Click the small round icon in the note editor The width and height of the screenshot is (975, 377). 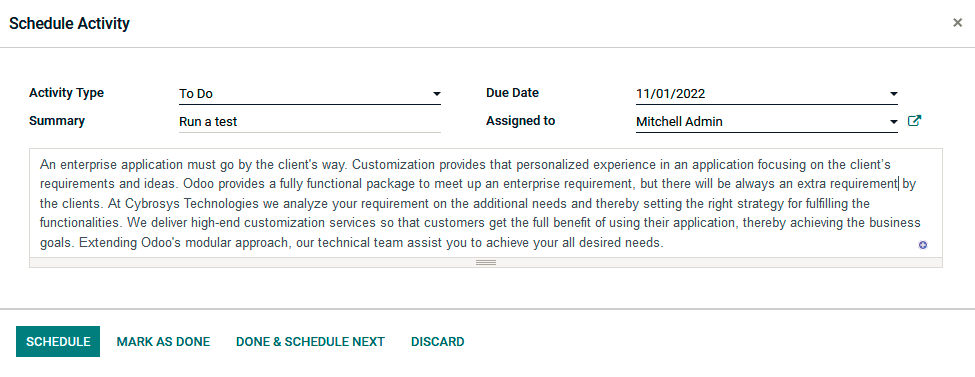(x=923, y=245)
